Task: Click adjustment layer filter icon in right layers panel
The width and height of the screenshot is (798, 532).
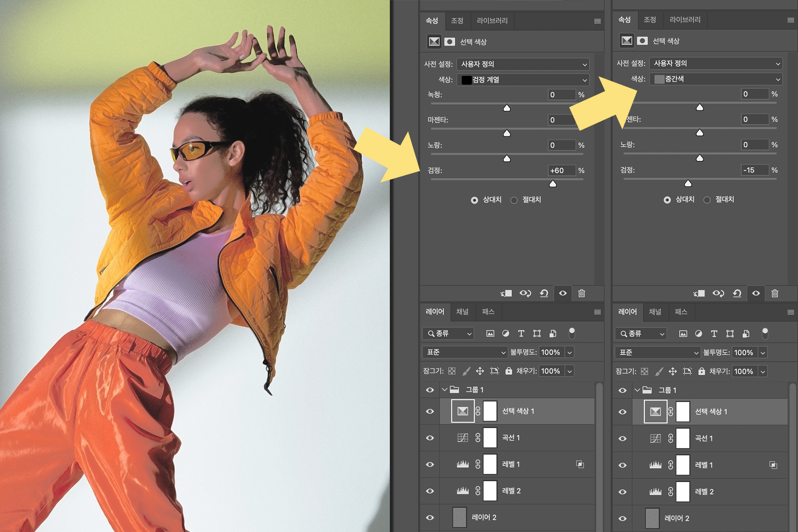Action: 698,333
